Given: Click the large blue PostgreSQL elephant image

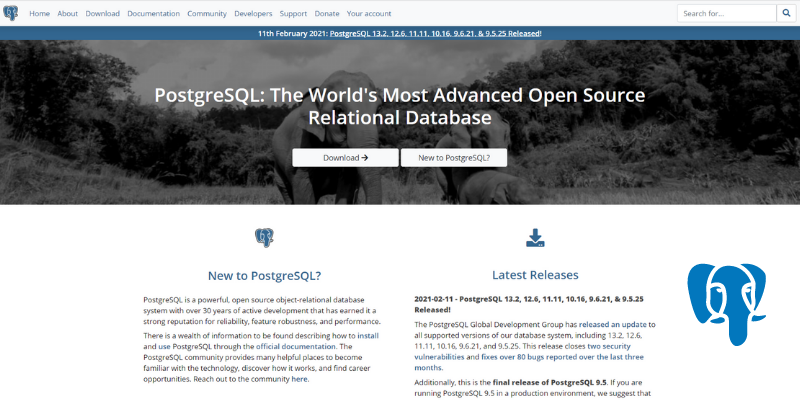Looking at the screenshot, I should (727, 304).
